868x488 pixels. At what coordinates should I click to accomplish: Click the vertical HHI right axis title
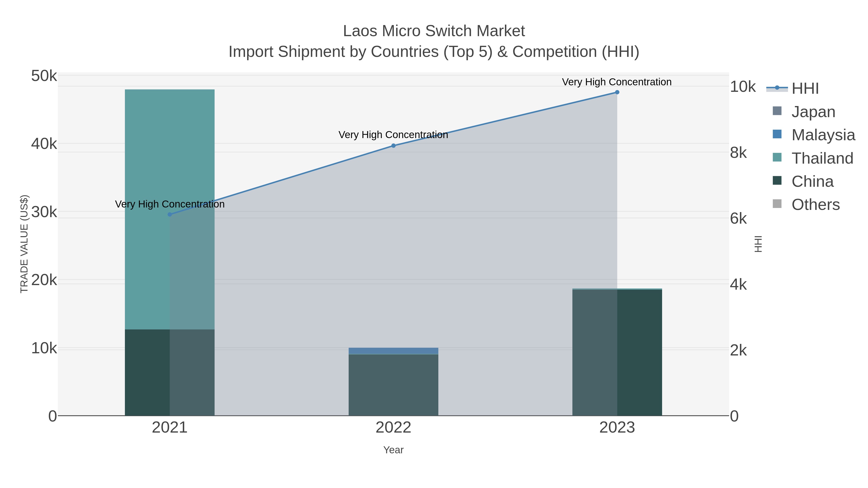[758, 244]
